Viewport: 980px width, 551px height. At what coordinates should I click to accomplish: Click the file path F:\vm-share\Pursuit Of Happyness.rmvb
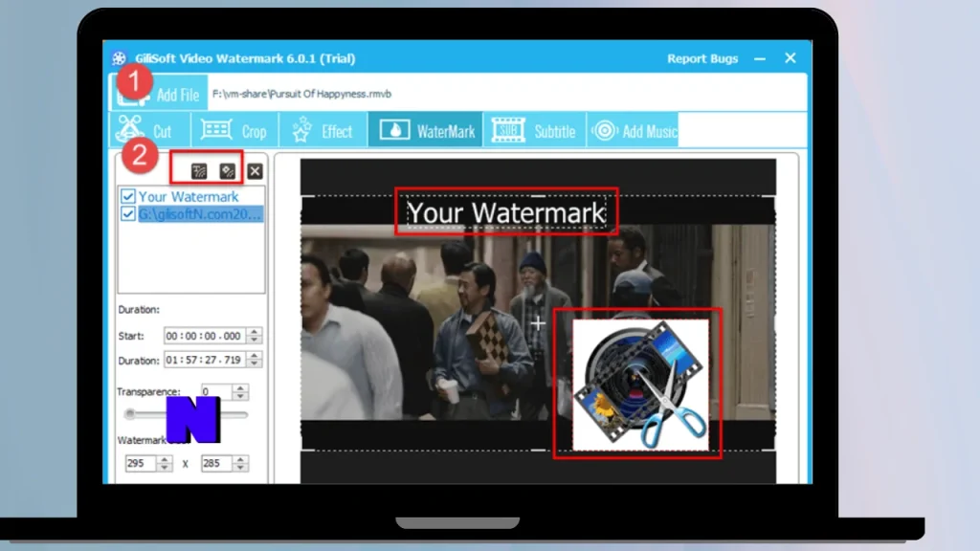click(x=301, y=94)
